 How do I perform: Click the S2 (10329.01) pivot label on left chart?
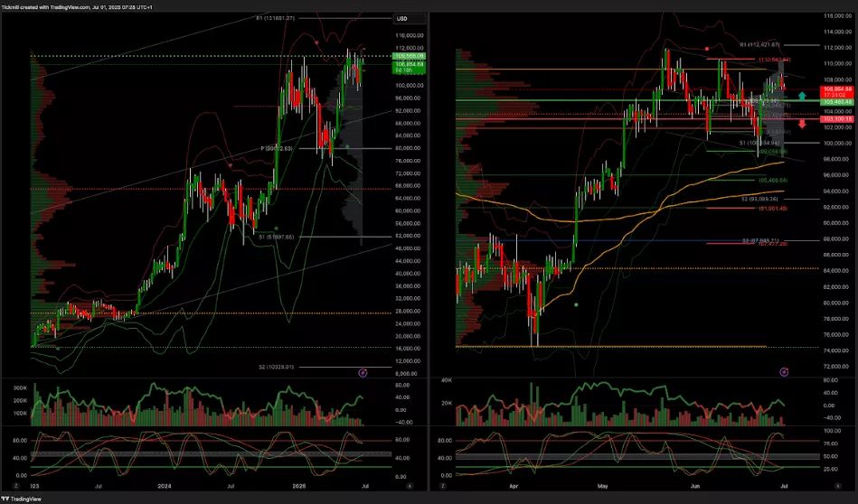click(277, 367)
